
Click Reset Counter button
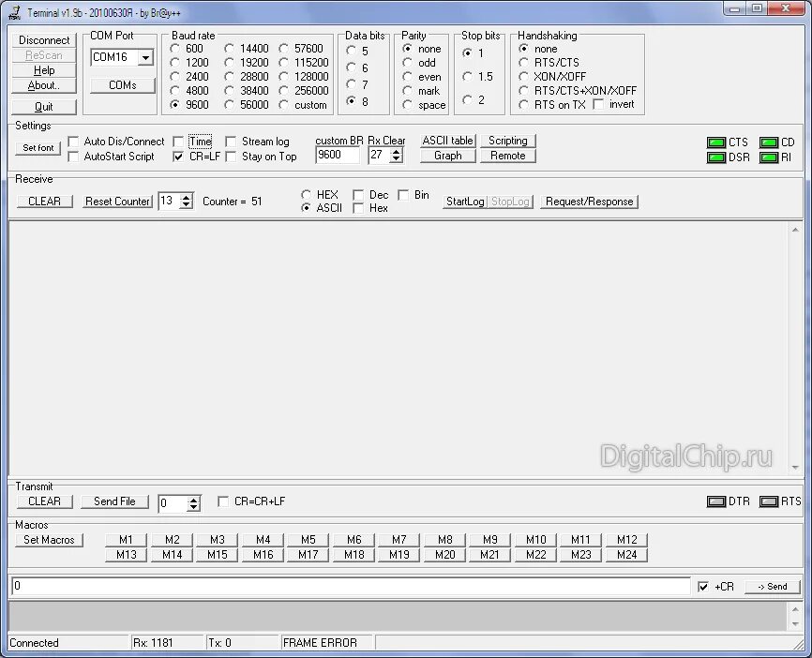point(117,202)
